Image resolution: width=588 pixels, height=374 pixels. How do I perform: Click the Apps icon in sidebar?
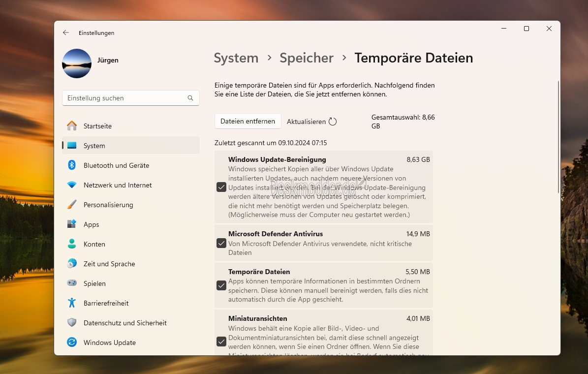click(x=72, y=224)
